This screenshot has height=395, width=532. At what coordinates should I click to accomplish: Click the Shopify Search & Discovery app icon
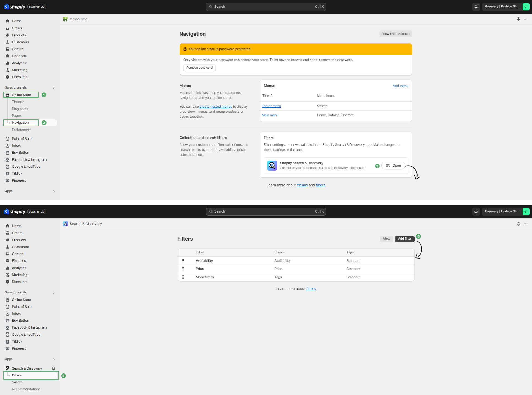click(x=272, y=166)
